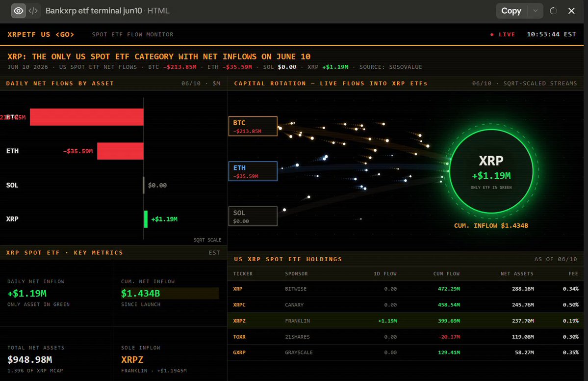The image size is (588, 381).
Task: Click the SOURCE: SOSOVALUE text
Action: [391, 67]
